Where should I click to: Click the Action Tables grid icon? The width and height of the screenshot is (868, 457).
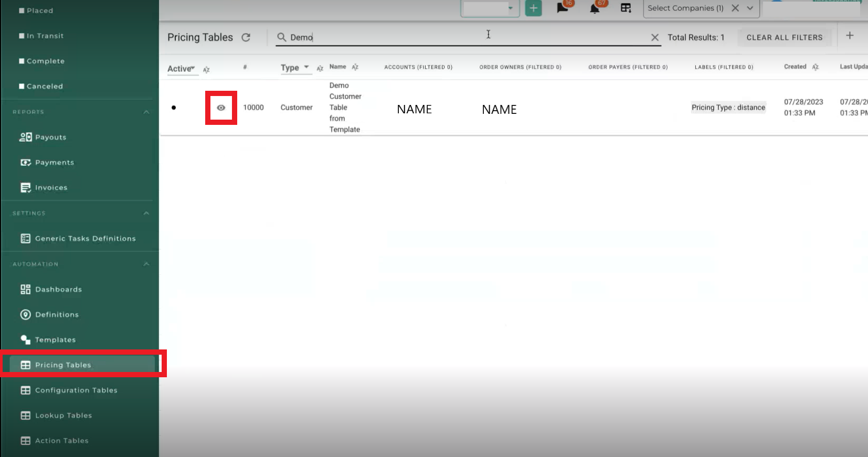pos(25,440)
